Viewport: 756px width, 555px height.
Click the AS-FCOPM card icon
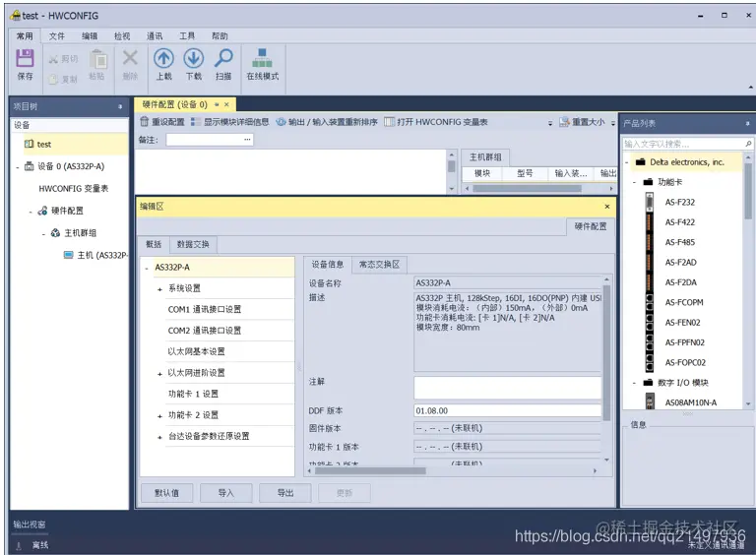650,302
